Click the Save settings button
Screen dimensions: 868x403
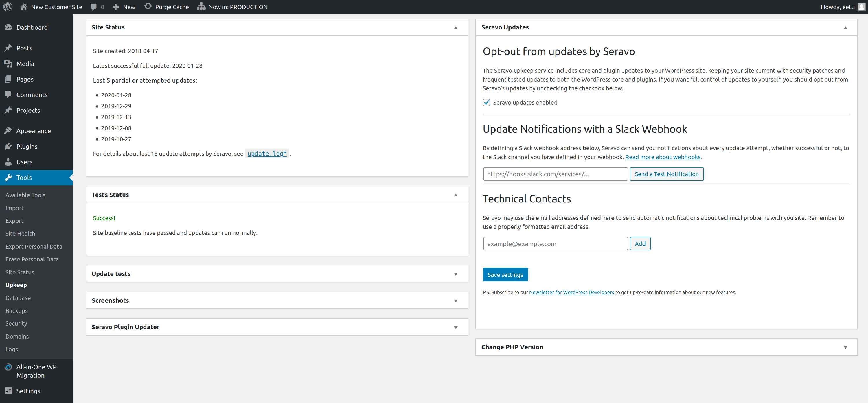click(505, 275)
